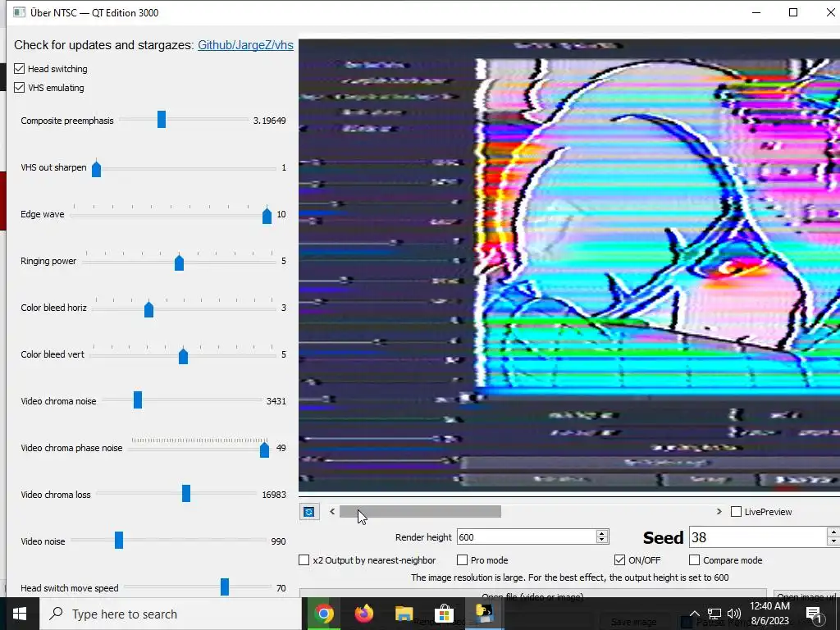Click the Type here to search box
Image resolution: width=840 pixels, height=630 pixels.
click(x=171, y=614)
